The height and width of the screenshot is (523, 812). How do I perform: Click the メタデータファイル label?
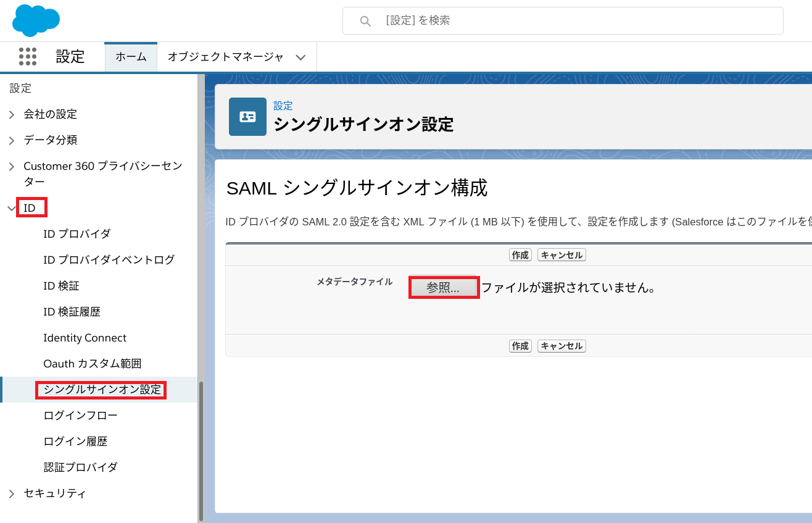pyautogui.click(x=354, y=282)
